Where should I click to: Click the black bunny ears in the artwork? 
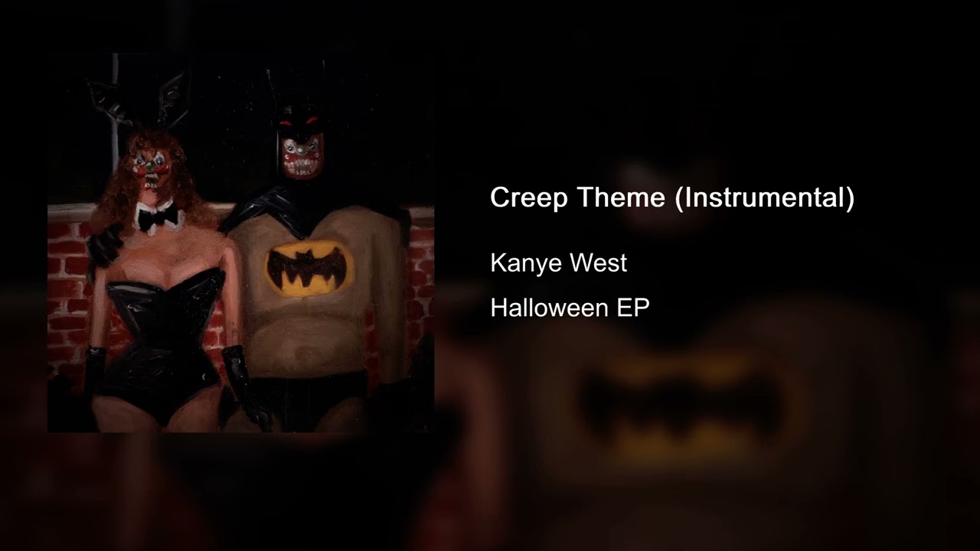138,99
